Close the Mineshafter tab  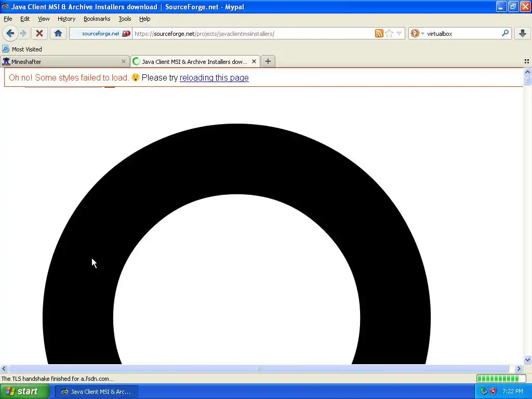coord(124,61)
